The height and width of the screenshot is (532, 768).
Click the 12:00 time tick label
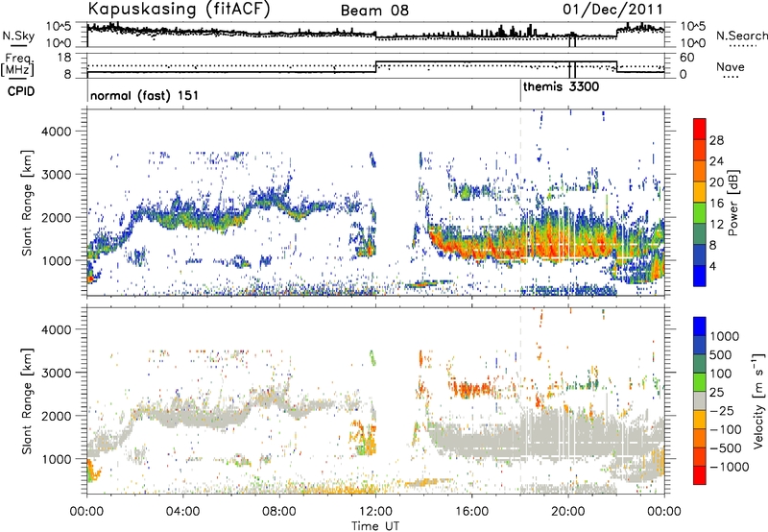pyautogui.click(x=375, y=512)
